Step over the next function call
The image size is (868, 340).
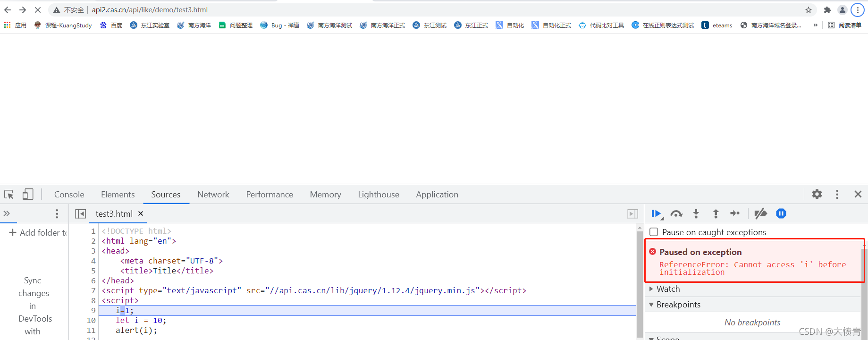676,213
